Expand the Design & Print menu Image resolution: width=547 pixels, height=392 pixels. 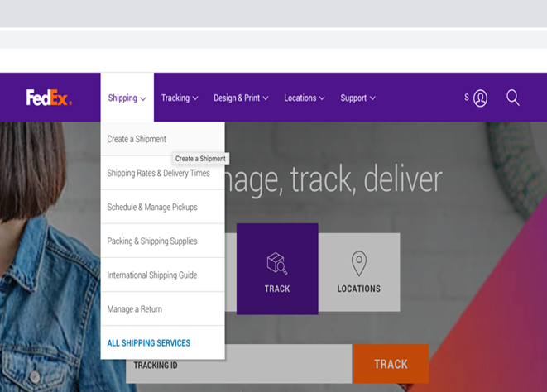pos(241,98)
